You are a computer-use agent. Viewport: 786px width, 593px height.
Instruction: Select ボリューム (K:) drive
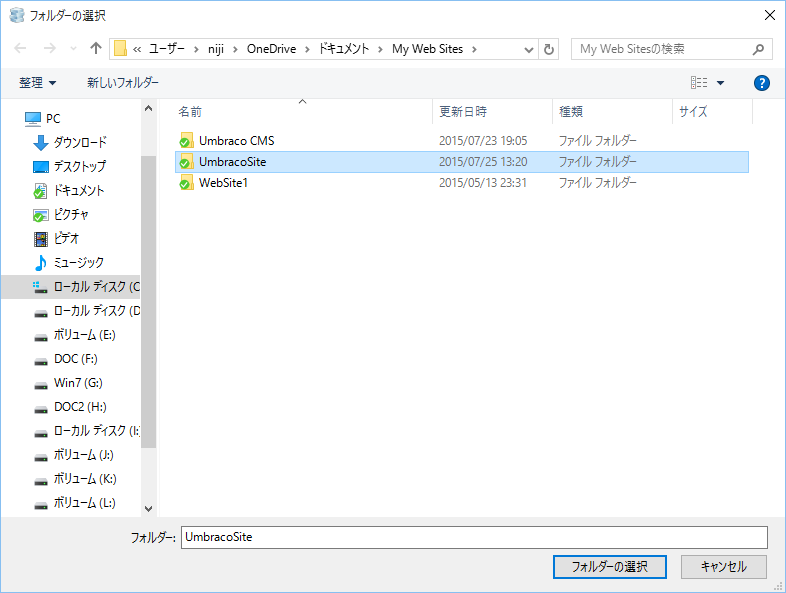tap(75, 479)
